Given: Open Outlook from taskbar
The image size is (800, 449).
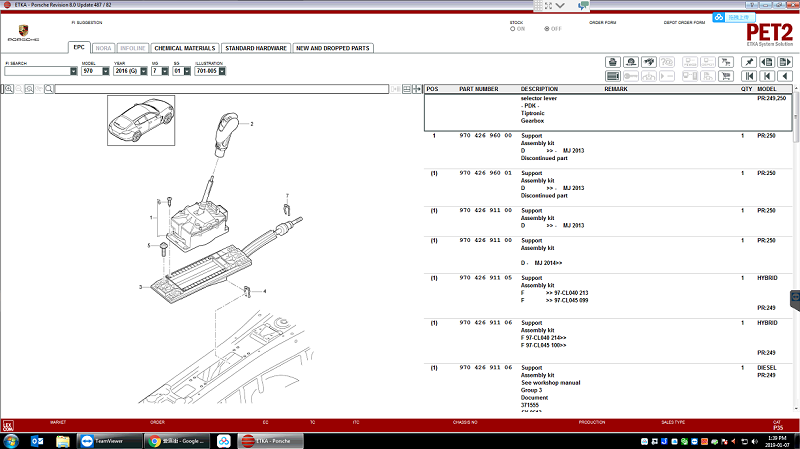Looking at the screenshot, I should [x=37, y=441].
